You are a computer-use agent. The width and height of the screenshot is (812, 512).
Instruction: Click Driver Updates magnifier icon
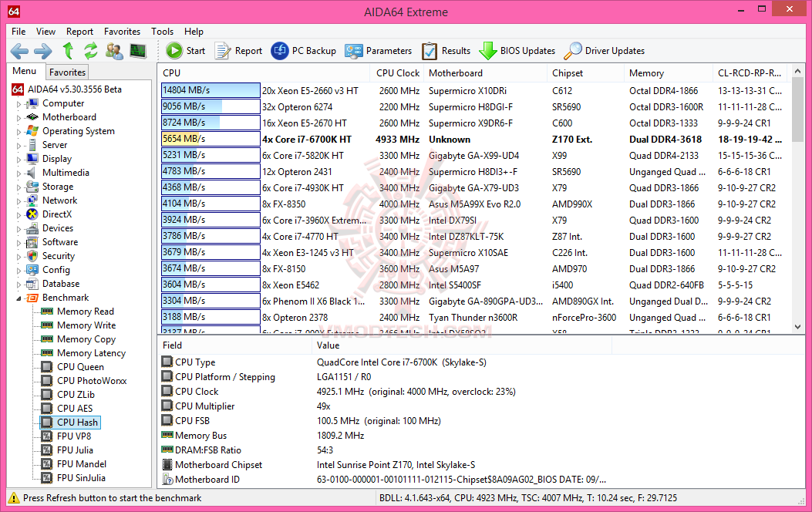(x=573, y=51)
